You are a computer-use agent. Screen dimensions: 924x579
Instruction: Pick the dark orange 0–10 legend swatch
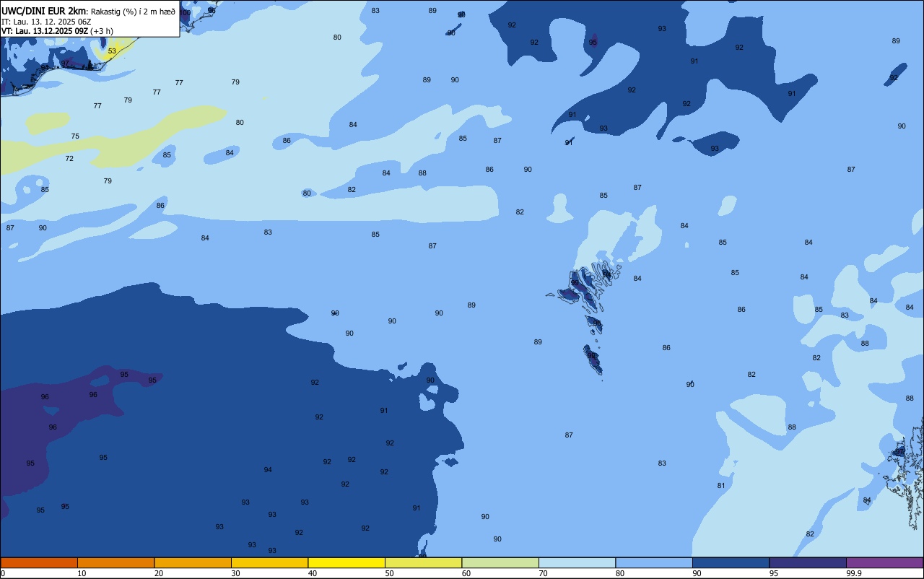coord(39,562)
